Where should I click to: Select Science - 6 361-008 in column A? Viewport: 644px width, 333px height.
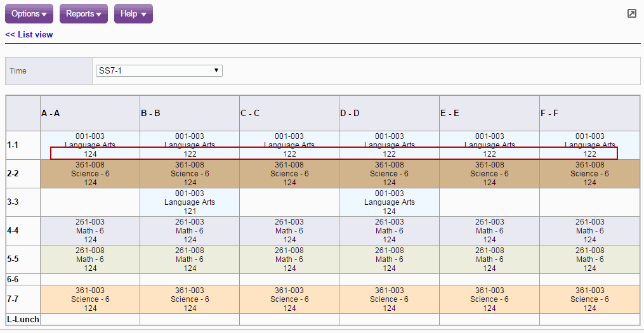click(90, 174)
